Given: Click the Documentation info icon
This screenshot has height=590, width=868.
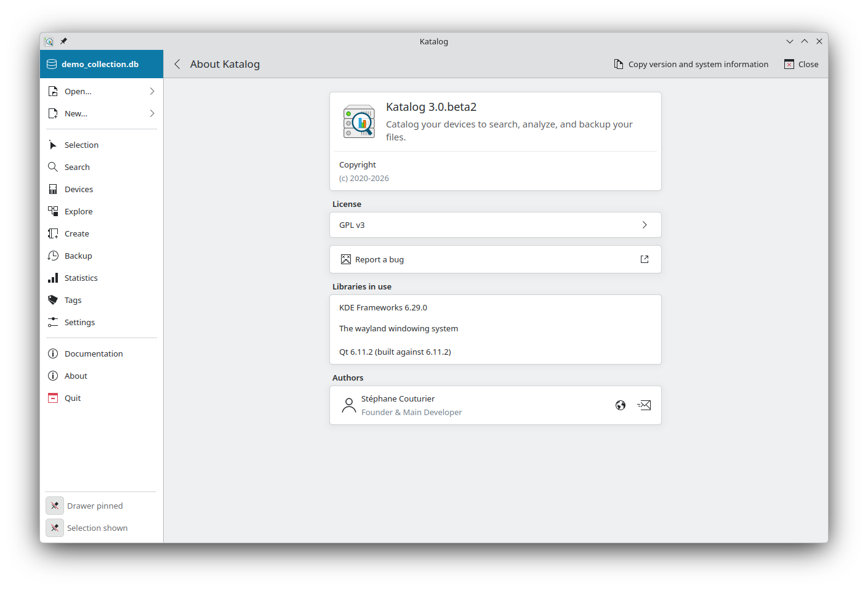Looking at the screenshot, I should [53, 354].
